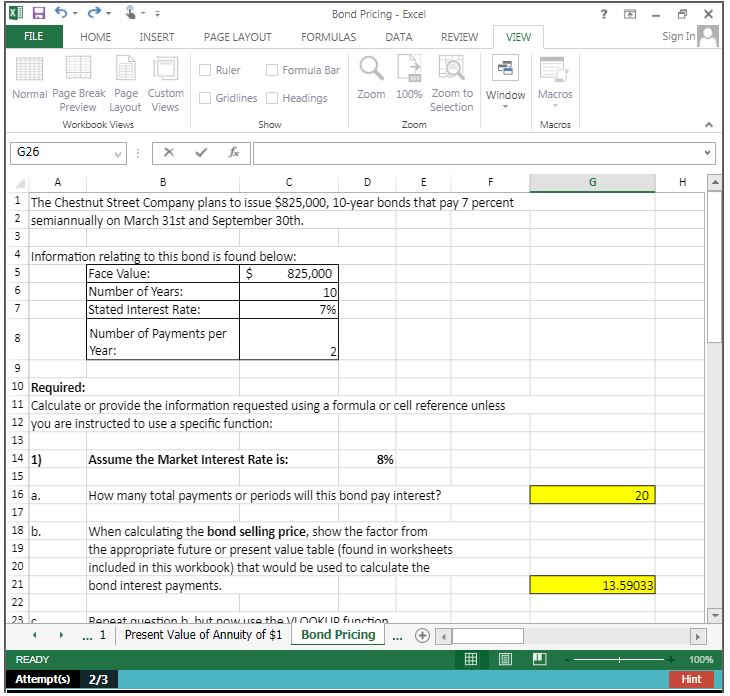
Task: Select Normal view in status bar
Action: 471,659
